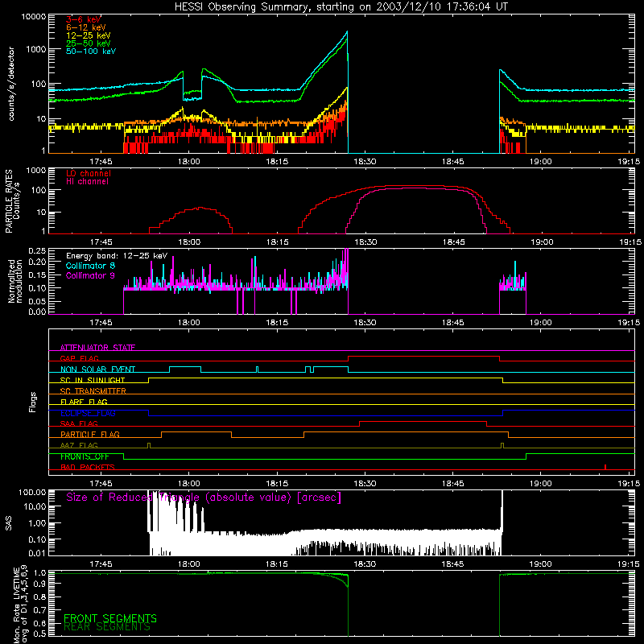The height and width of the screenshot is (644, 644).
Task: Click the BAD_PACKETS flag label
Action: [x=88, y=467]
